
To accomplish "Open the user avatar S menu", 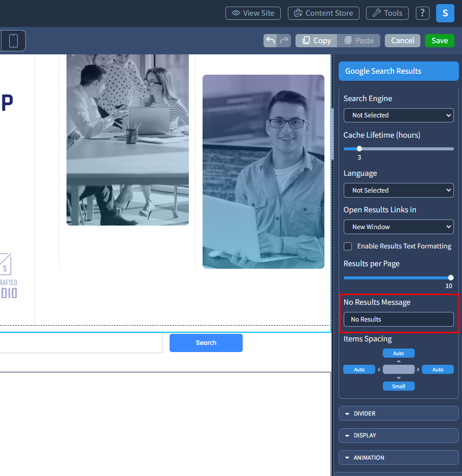I will [445, 13].
